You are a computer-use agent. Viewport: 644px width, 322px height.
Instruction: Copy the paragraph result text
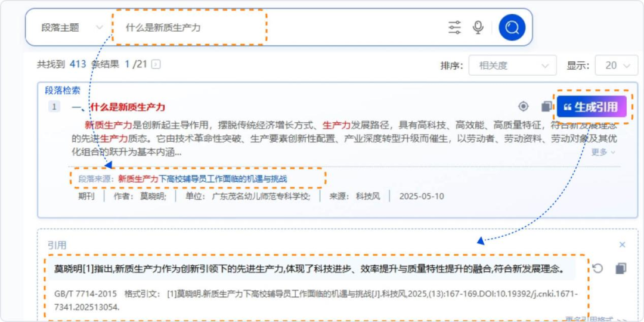click(x=546, y=107)
